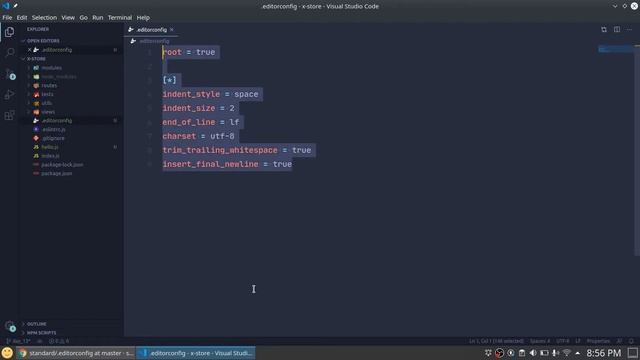Open the Wi-Fi network tray icon
This screenshot has width=640, height=360.
click(x=567, y=353)
